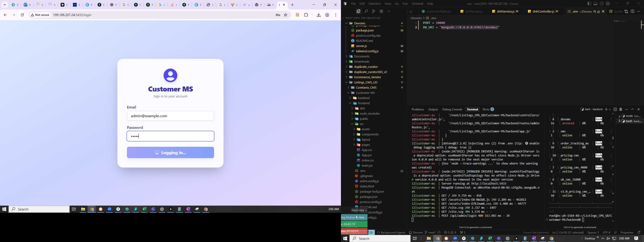This screenshot has height=242, width=644.
Task: Click the Logging in... button
Action: coord(170,152)
